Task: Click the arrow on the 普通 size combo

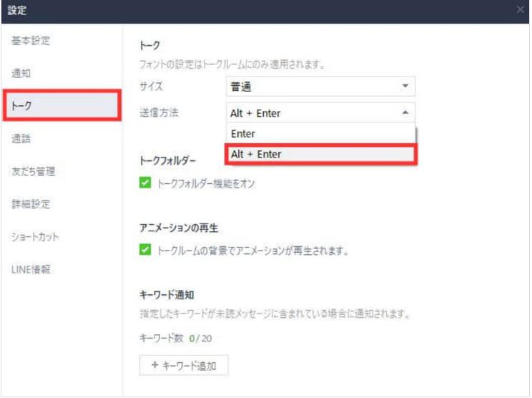Action: tap(405, 86)
